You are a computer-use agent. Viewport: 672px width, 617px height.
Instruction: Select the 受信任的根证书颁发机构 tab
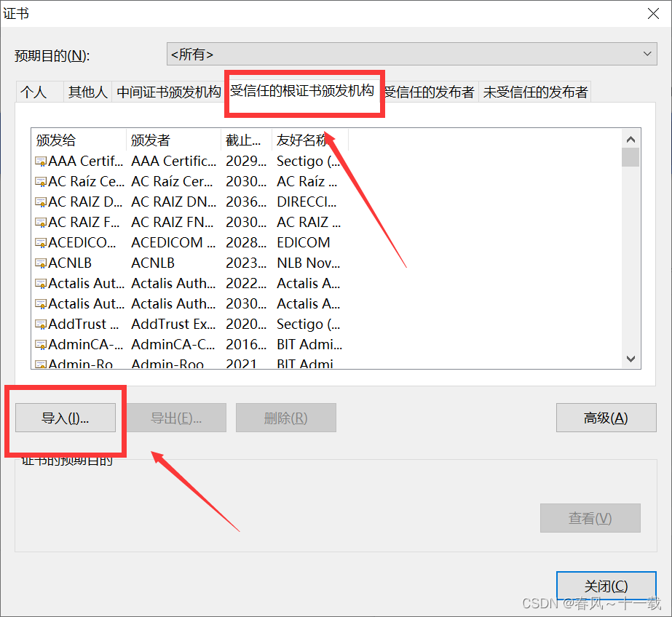point(302,91)
